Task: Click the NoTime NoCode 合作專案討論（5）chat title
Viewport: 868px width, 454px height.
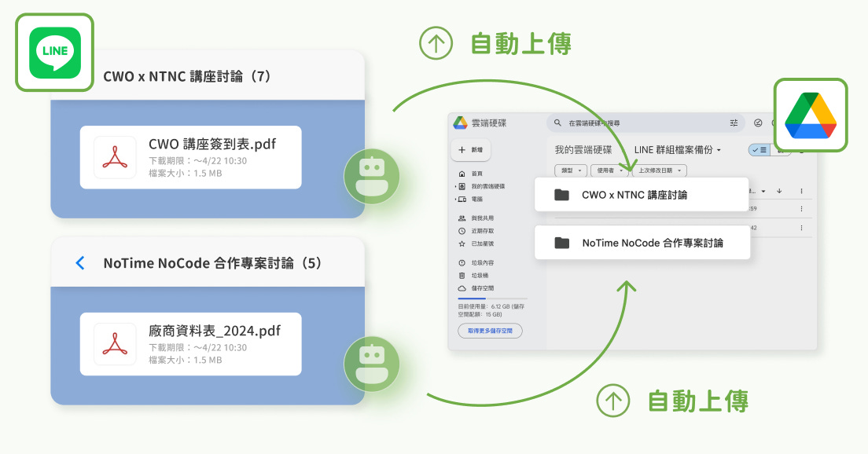Action: click(212, 263)
